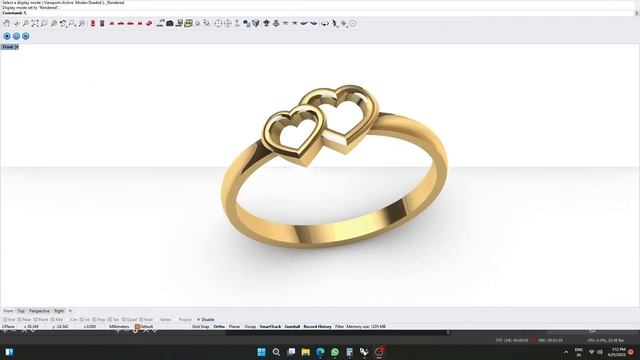The height and width of the screenshot is (360, 640).
Task: Enable the Quad object snap
Action: (129, 320)
